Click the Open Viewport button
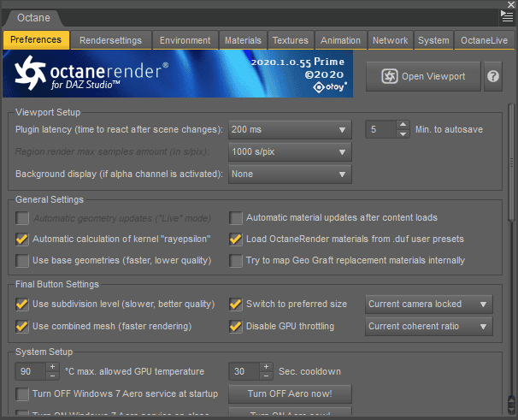The height and width of the screenshot is (420, 518). [x=423, y=76]
